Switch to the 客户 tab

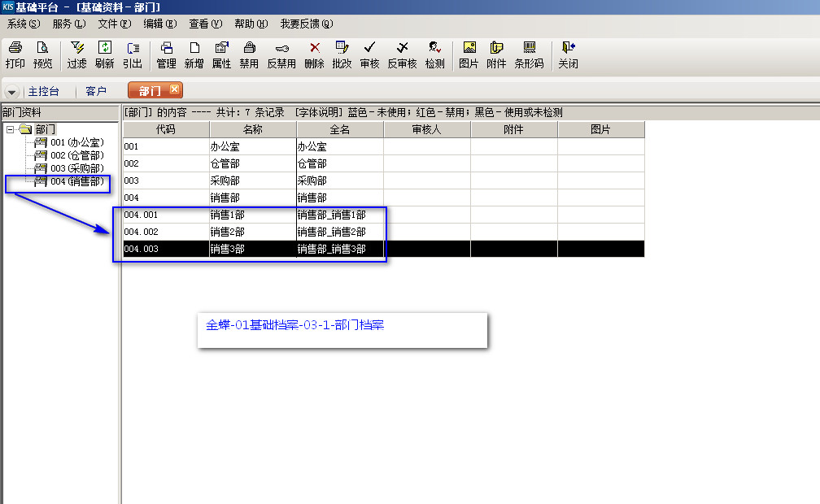(x=96, y=92)
